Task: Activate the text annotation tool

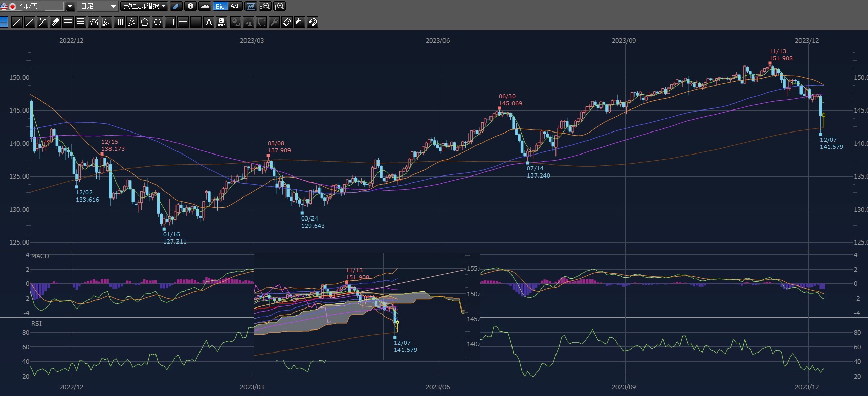Action: [x=209, y=22]
